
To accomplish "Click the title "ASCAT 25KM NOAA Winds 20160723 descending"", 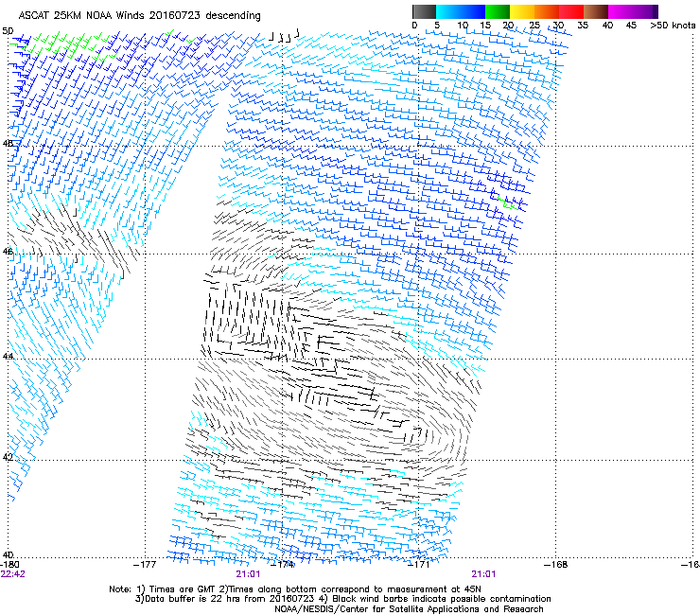I will point(139,15).
